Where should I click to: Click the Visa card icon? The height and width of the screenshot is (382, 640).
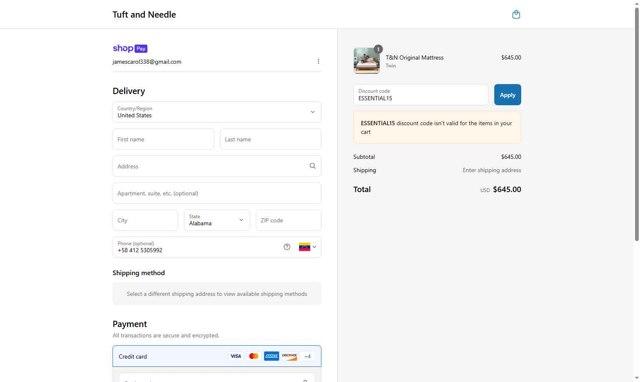point(236,356)
